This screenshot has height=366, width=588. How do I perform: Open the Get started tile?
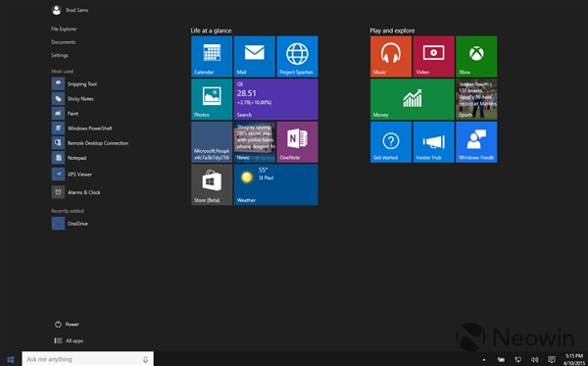(391, 142)
